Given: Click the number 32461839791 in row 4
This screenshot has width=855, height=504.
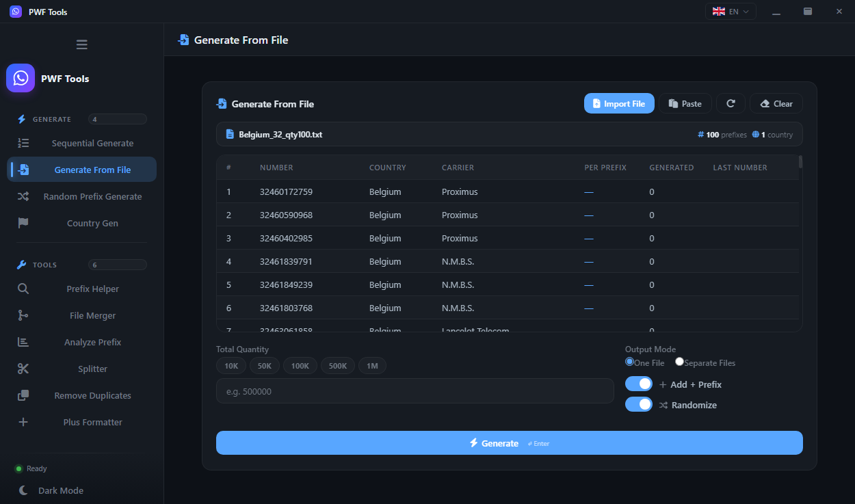Looking at the screenshot, I should click(286, 261).
